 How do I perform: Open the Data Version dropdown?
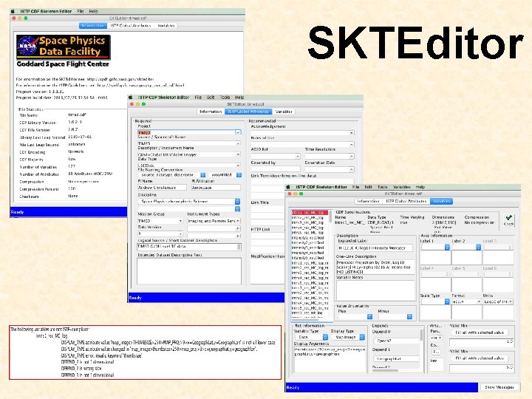point(160,233)
